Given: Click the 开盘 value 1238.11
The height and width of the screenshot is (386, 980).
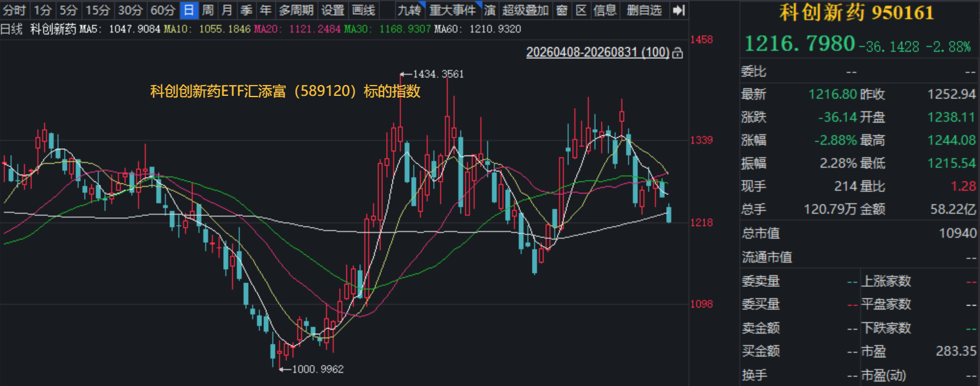Looking at the screenshot, I should (x=952, y=118).
